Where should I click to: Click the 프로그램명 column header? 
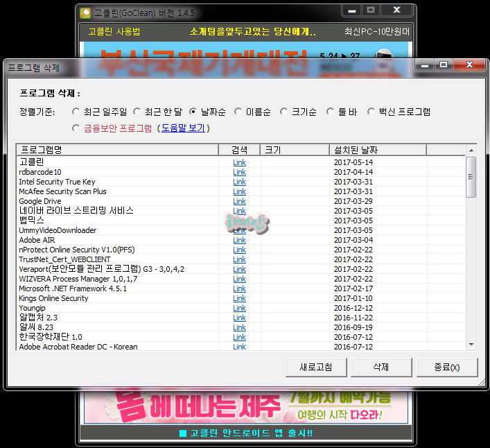point(118,150)
